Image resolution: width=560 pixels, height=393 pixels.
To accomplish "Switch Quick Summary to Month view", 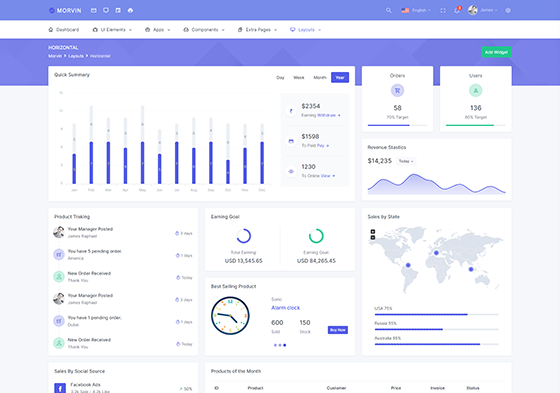I will click(x=320, y=78).
